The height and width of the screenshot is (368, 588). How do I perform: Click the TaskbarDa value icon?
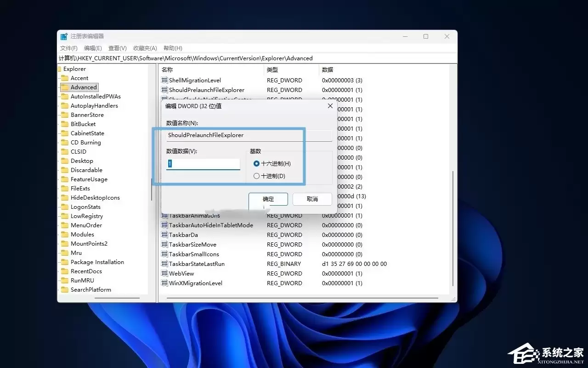[164, 235]
